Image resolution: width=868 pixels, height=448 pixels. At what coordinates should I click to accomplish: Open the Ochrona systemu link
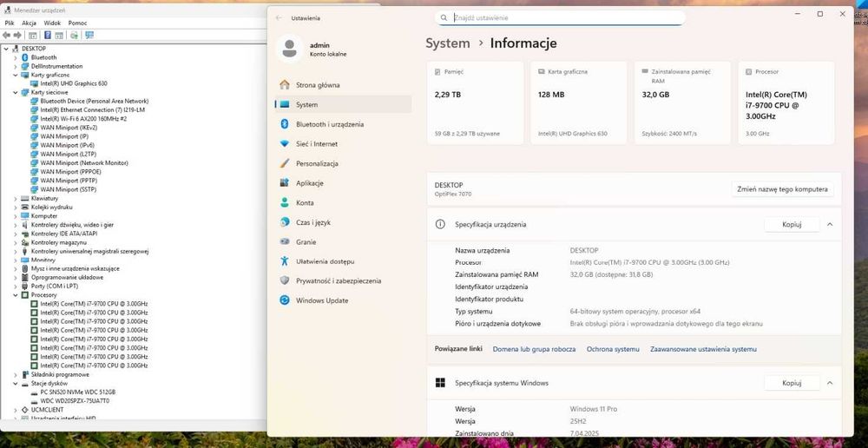click(x=613, y=349)
